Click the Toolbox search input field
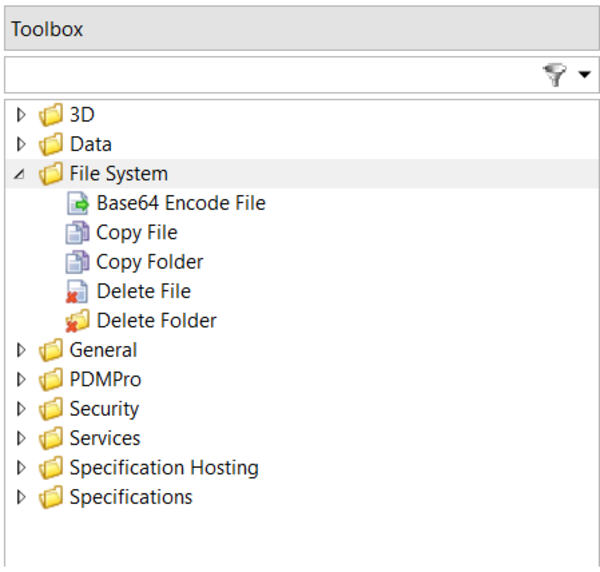 pyautogui.click(x=270, y=75)
